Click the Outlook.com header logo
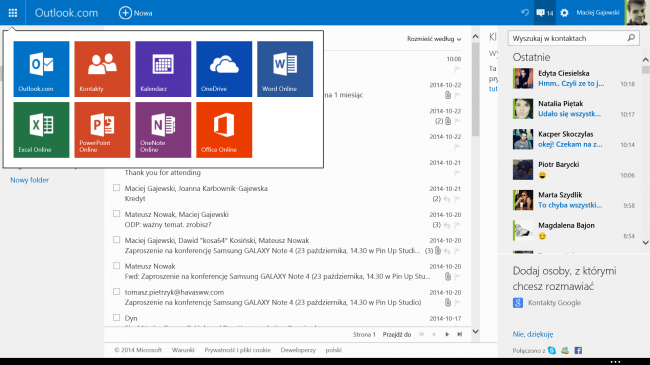This screenshot has height=365, width=650. 66,13
